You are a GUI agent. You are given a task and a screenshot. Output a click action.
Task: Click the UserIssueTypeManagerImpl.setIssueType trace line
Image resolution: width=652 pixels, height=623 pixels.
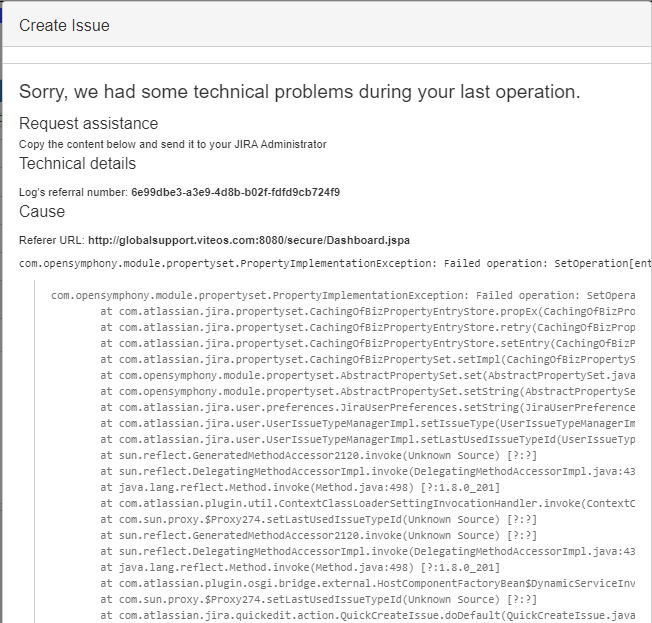(x=368, y=424)
